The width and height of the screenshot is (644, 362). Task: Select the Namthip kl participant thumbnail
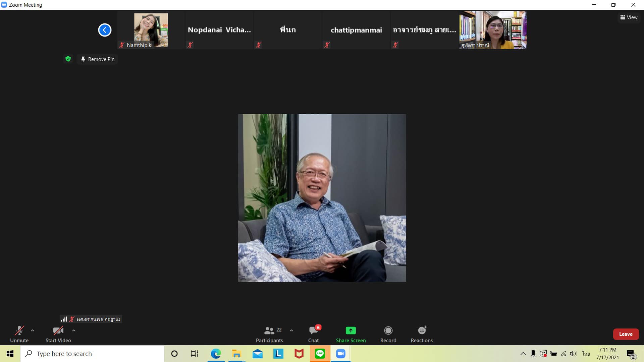(151, 30)
